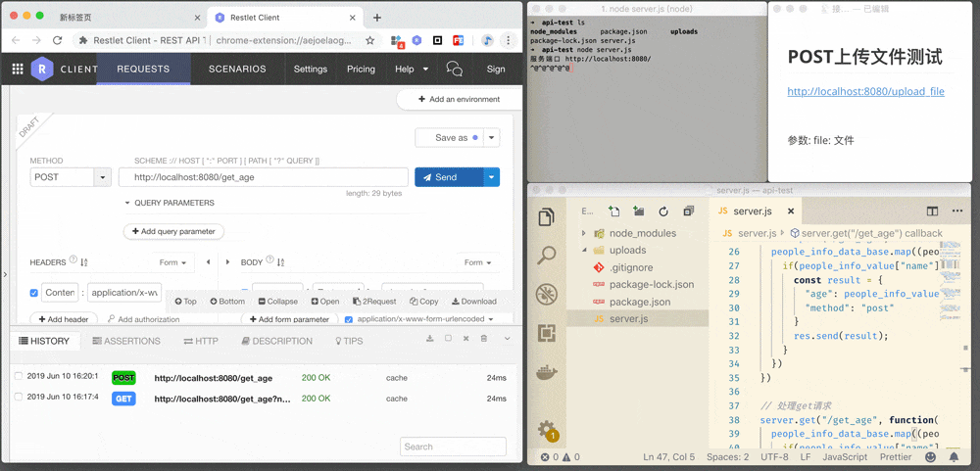Screen dimensions: 980x471
Task: Collapse all folders in VS Code explorer
Action: 689,212
